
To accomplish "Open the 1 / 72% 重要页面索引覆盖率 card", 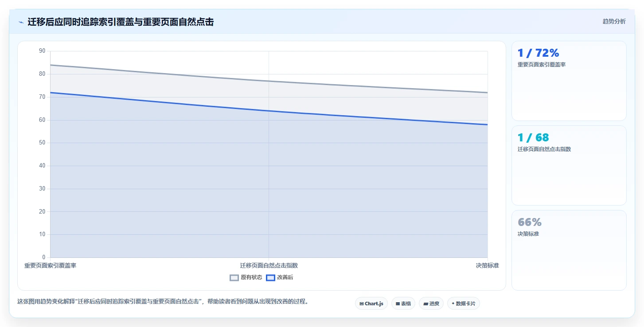I will (x=569, y=81).
